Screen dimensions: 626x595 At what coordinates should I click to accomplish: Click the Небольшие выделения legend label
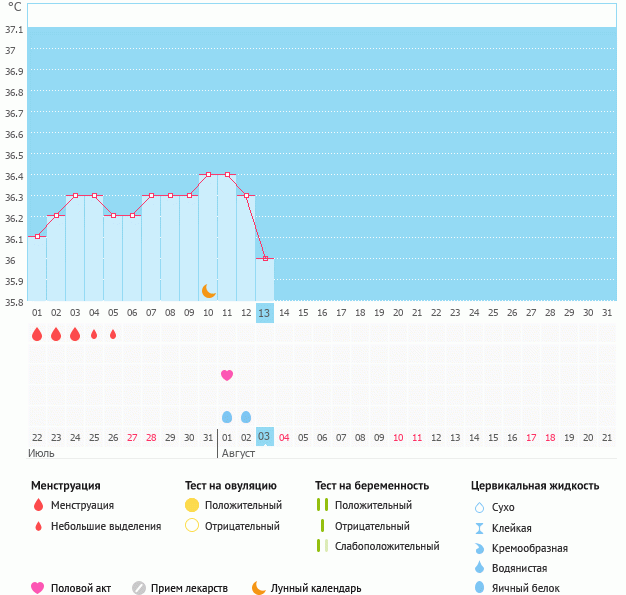(x=106, y=526)
